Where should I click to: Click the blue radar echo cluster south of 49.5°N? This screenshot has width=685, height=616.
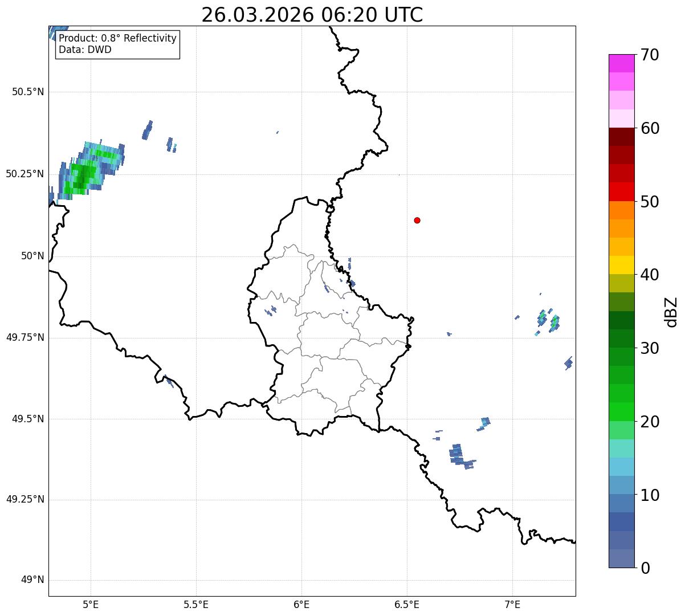pos(462,456)
